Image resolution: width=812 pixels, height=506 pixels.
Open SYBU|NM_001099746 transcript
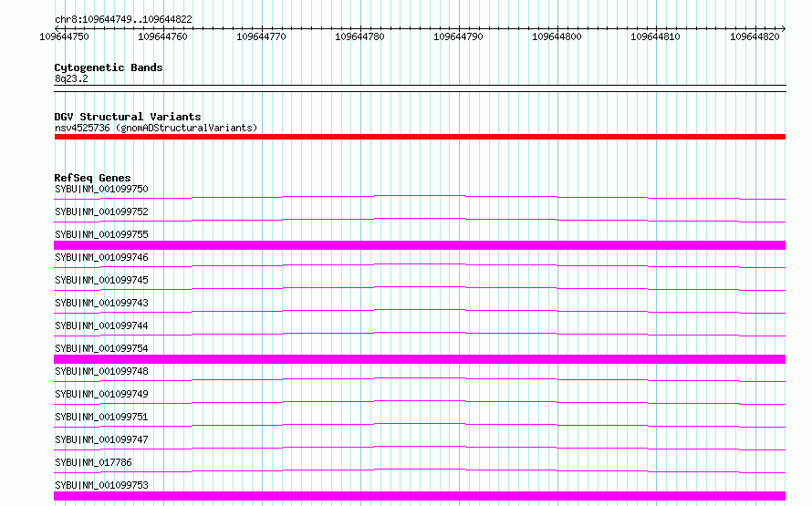point(101,257)
